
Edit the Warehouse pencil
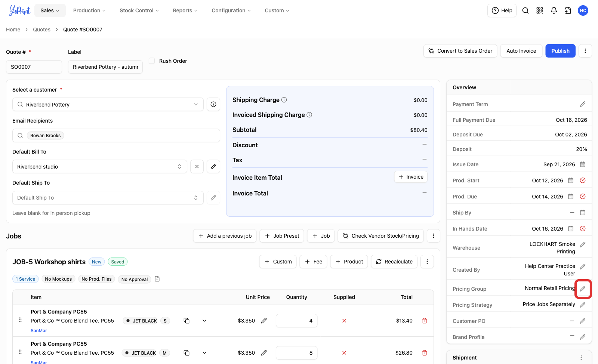tap(583, 245)
